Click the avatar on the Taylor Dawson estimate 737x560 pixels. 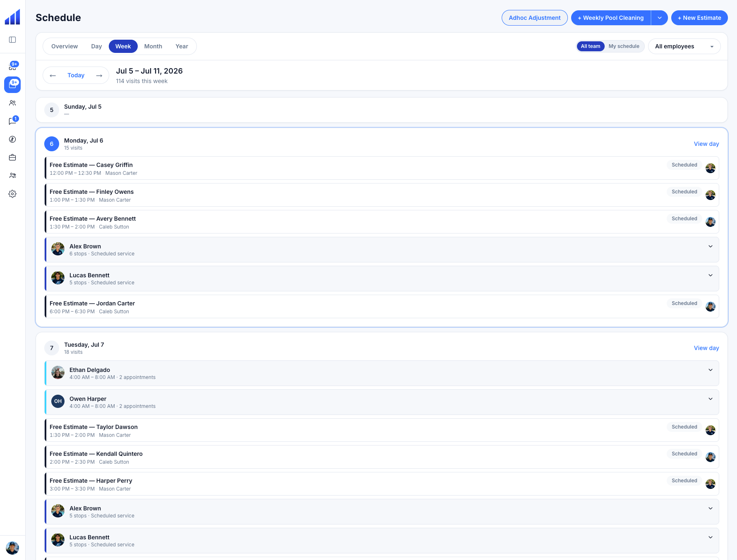click(x=711, y=430)
